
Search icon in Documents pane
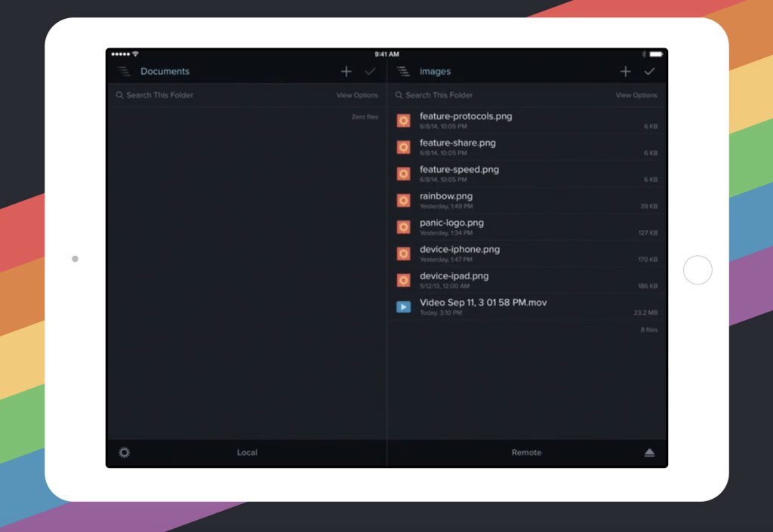click(119, 95)
